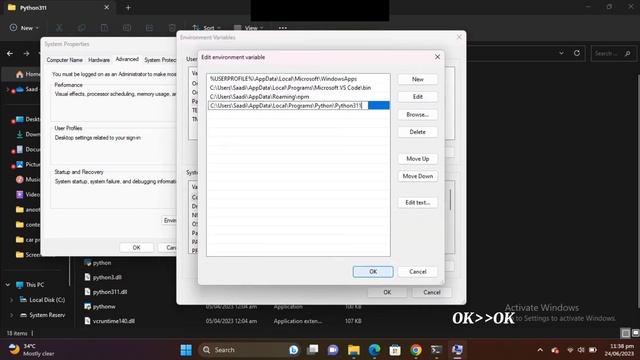Screen dimensions: 640x360
Task: Click the Copy icon in Explorer toolbar
Action: (82, 28)
